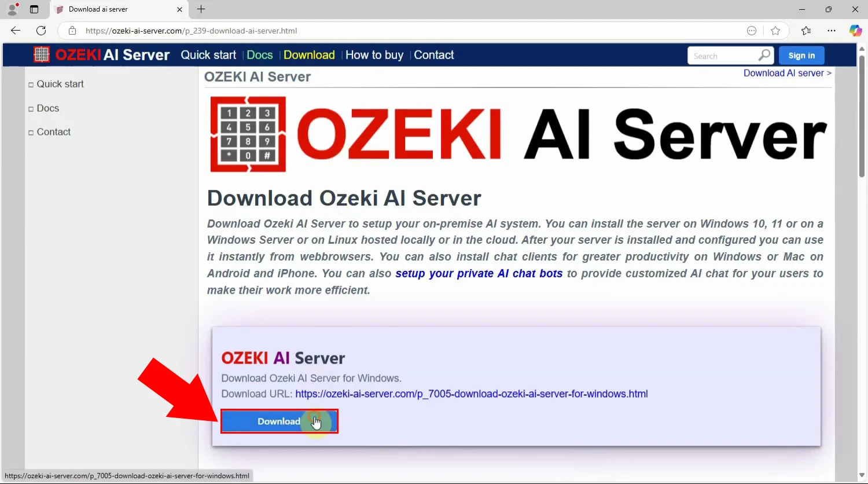Open the Windows download URL link
Image resolution: width=868 pixels, height=484 pixels.
[472, 394]
